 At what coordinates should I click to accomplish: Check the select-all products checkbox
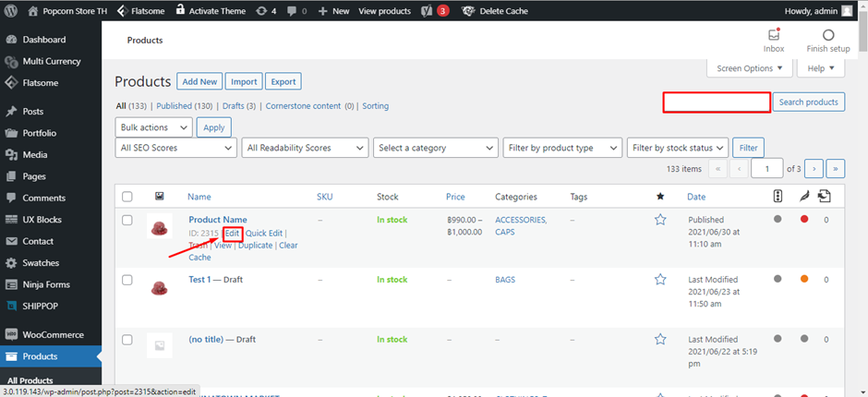pos(127,197)
